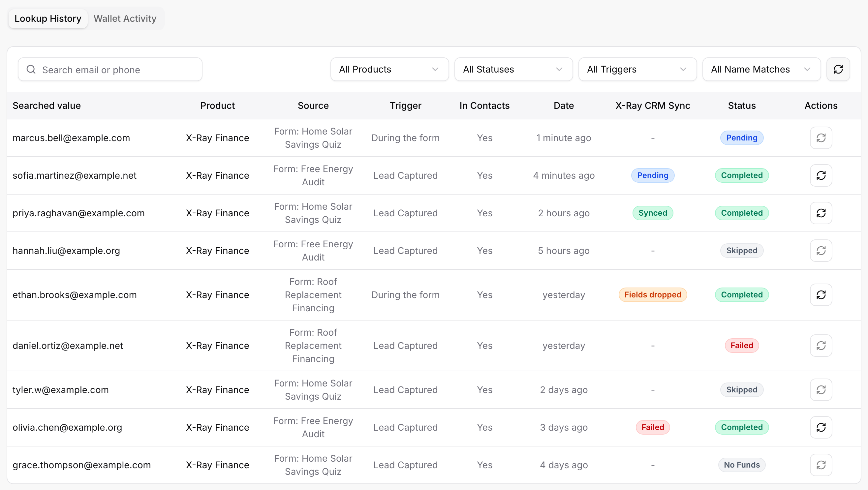Open the All Statuses filter
Screen dimensions: 868x490
coord(513,70)
